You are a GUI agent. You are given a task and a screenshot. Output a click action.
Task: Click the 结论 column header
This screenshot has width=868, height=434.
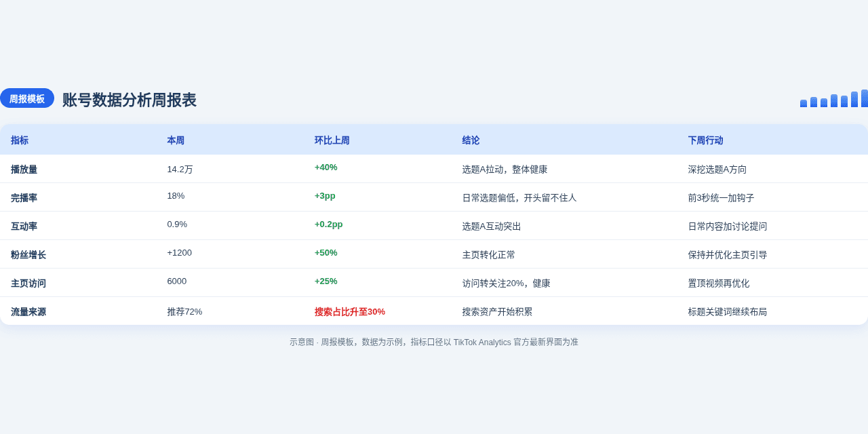click(471, 140)
